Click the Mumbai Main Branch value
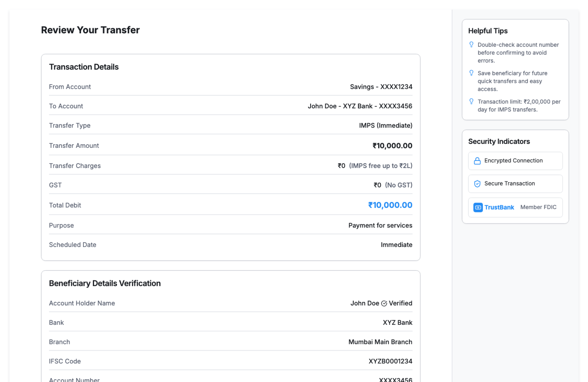 [x=380, y=342]
